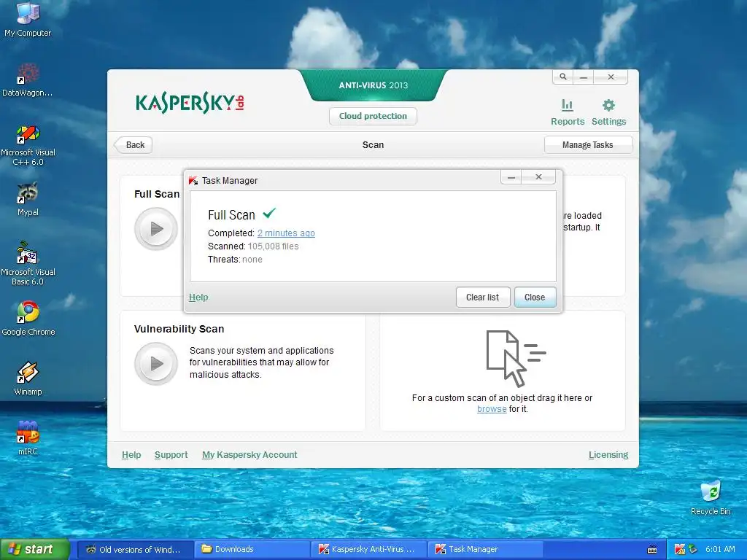Image resolution: width=747 pixels, height=560 pixels.
Task: Click the Vulnerability Scan heading
Action: click(179, 329)
